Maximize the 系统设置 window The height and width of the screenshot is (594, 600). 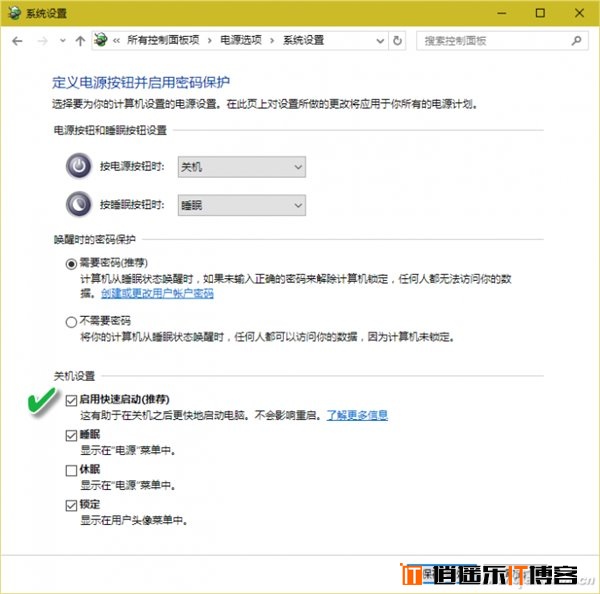tap(540, 13)
